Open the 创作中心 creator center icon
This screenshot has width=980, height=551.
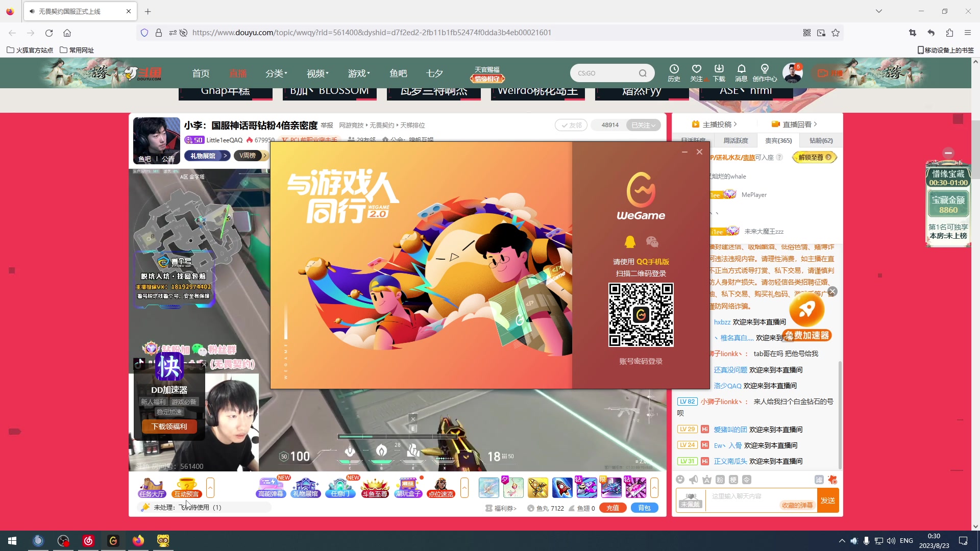coord(765,73)
